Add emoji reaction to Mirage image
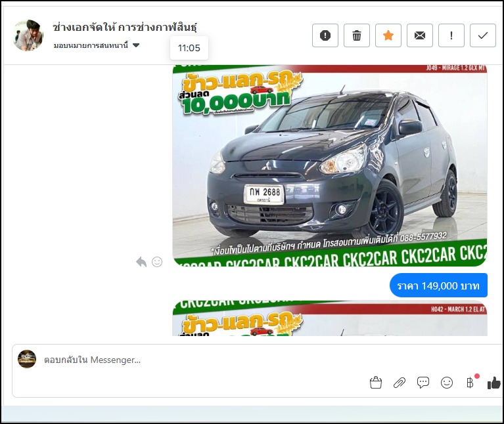Screen dimensions: 504x424 click(157, 262)
